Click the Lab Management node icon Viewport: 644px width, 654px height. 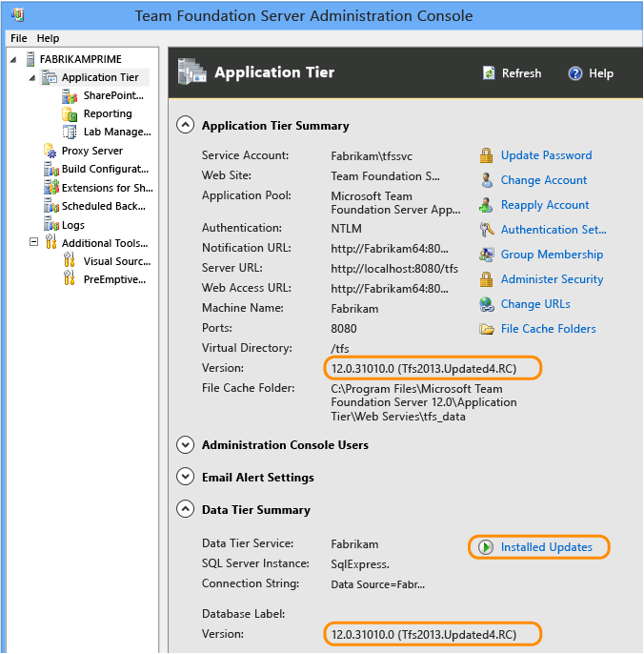70,133
